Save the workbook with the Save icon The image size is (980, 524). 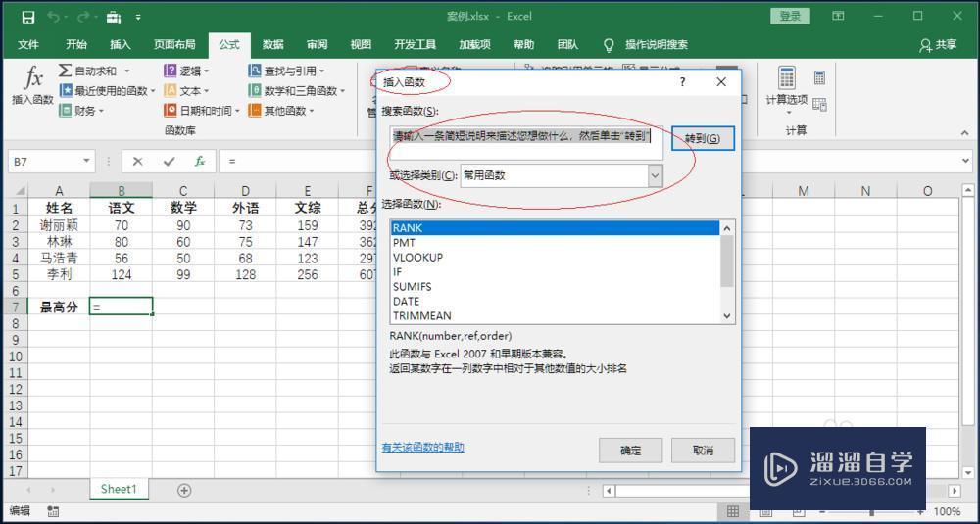(x=28, y=17)
